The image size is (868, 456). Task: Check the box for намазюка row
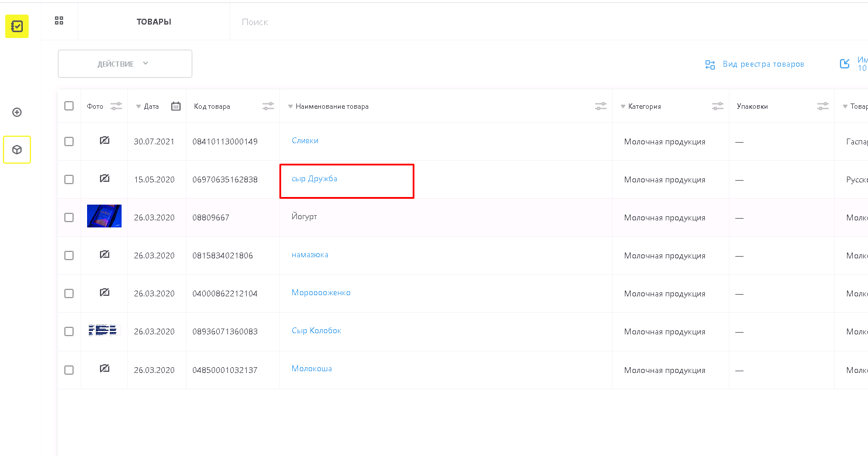pos(69,255)
